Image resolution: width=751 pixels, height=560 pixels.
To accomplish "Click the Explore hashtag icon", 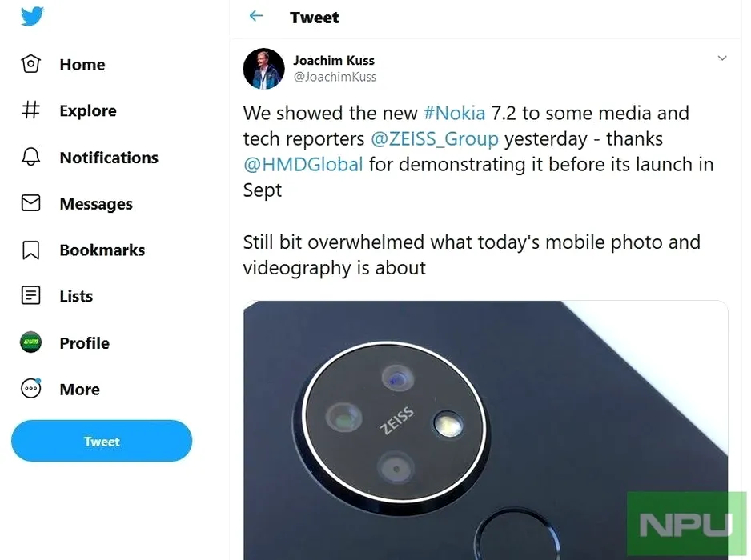I will (30, 110).
